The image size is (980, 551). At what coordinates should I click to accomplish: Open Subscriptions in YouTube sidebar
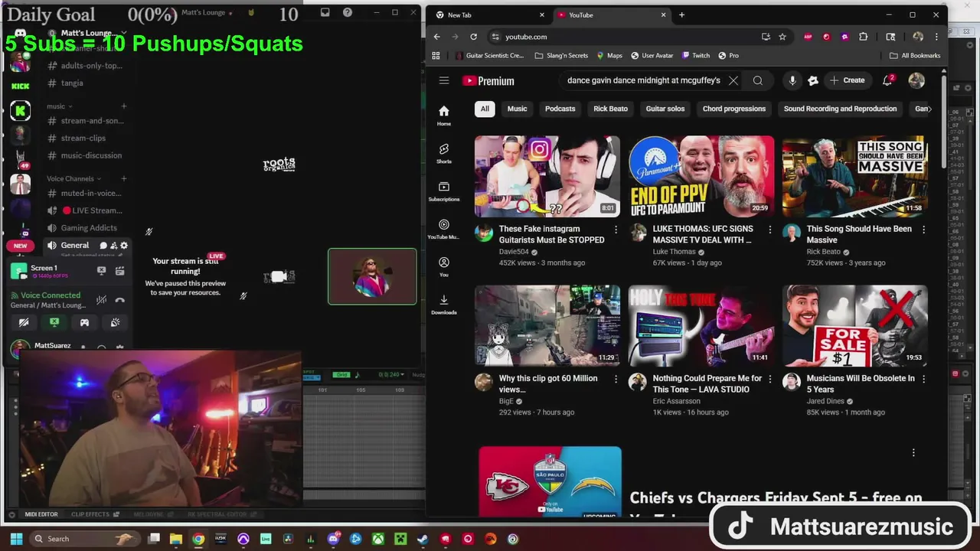point(443,191)
